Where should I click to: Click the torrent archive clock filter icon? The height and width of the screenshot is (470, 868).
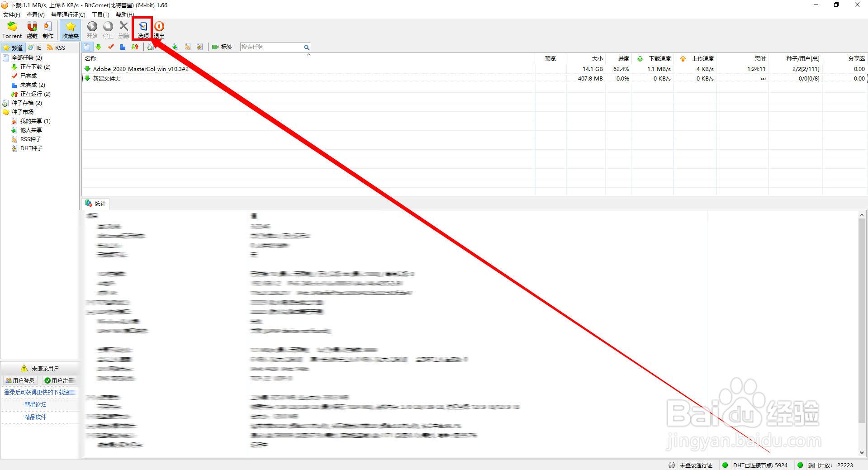pos(150,47)
